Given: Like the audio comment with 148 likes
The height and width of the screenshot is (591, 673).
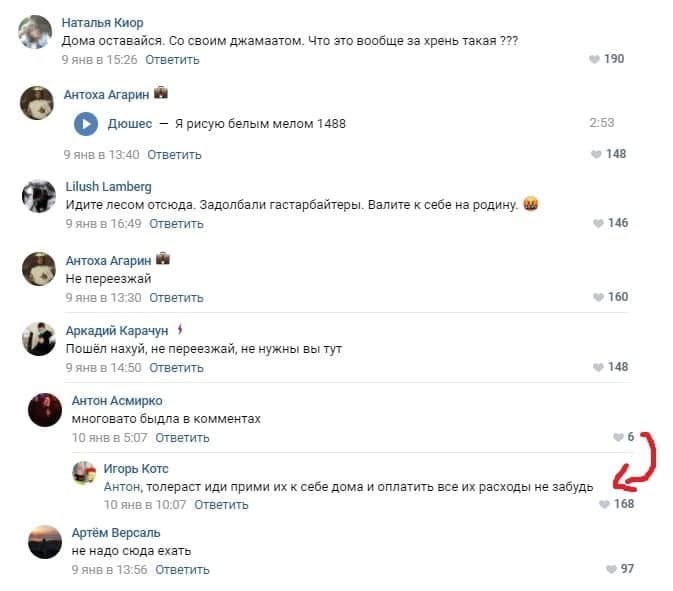Looking at the screenshot, I should tap(596, 154).
